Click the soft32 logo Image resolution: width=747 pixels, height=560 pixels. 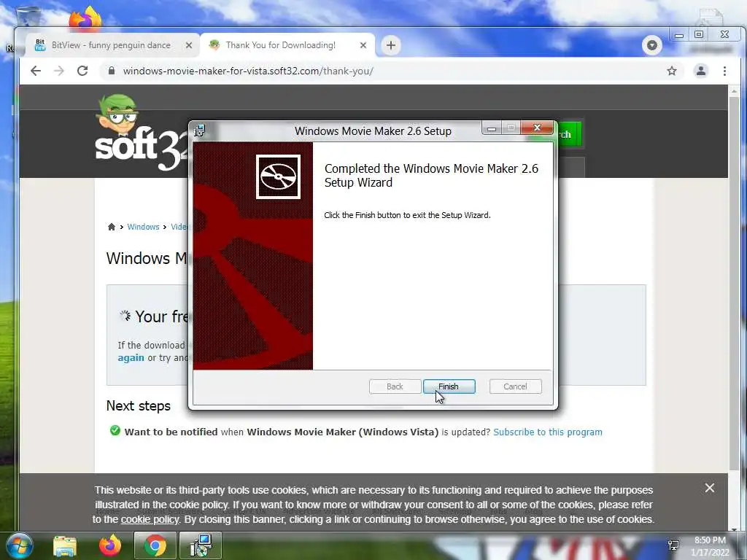coord(142,133)
